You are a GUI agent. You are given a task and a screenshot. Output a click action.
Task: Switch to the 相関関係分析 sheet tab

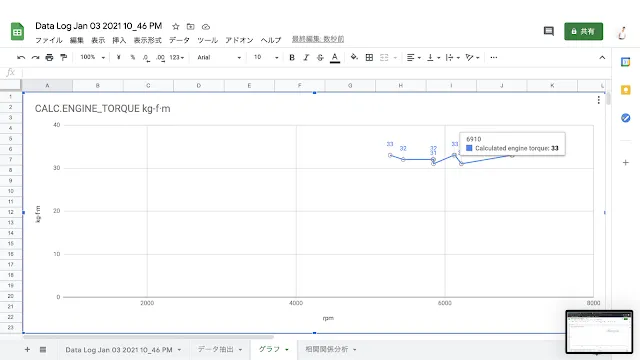(327, 349)
